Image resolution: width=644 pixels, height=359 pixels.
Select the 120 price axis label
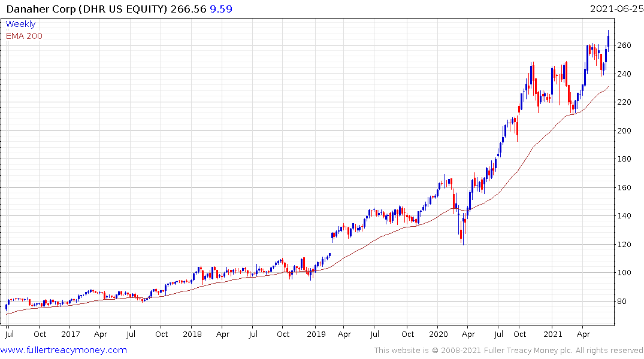[624, 245]
